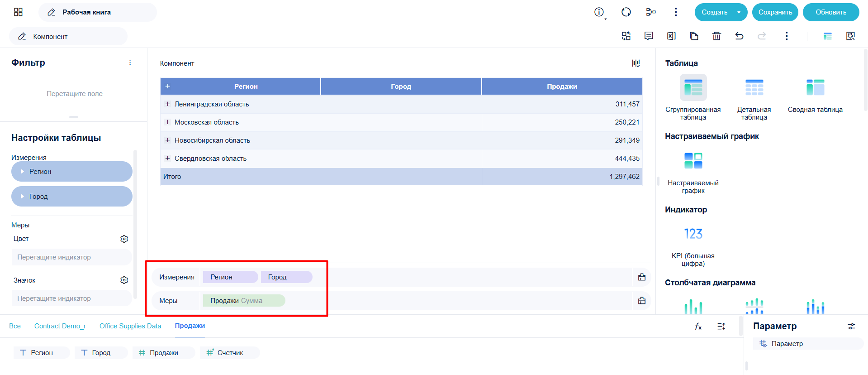Open Цвет settings gear icon
868x375 pixels.
(x=124, y=239)
